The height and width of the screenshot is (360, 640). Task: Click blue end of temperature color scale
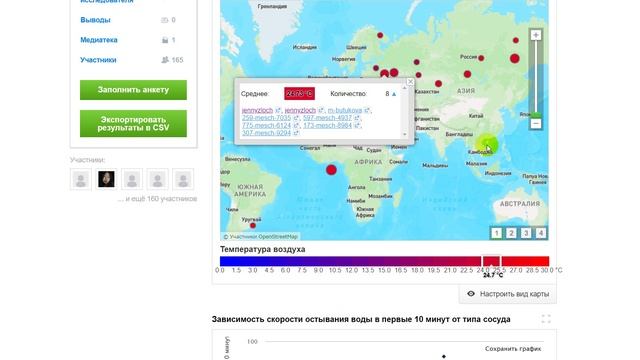224,261
